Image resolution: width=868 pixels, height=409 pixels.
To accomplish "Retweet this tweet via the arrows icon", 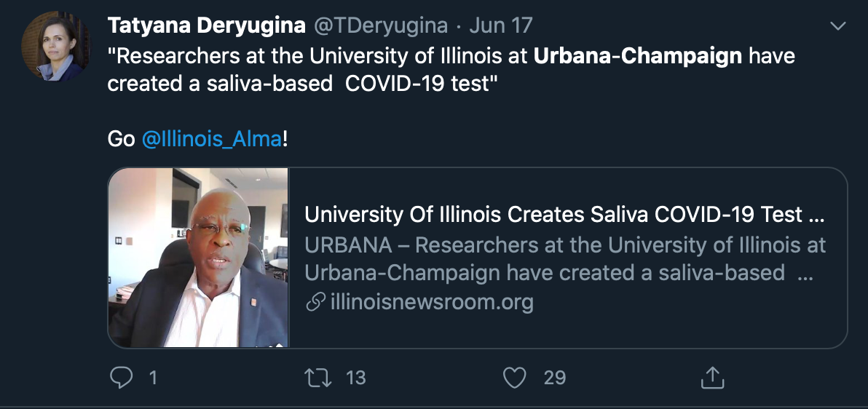I will (x=318, y=378).
